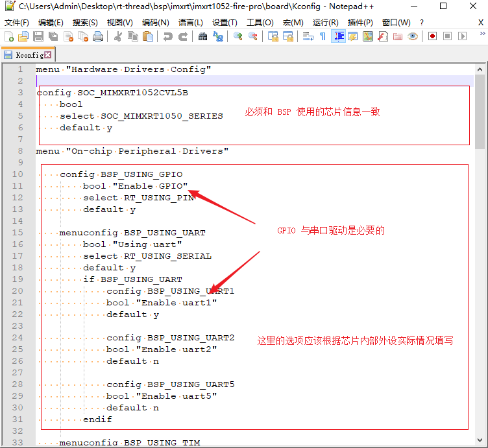The image size is (488, 448).
Task: Click the Cut scissors icon
Action: click(118, 36)
